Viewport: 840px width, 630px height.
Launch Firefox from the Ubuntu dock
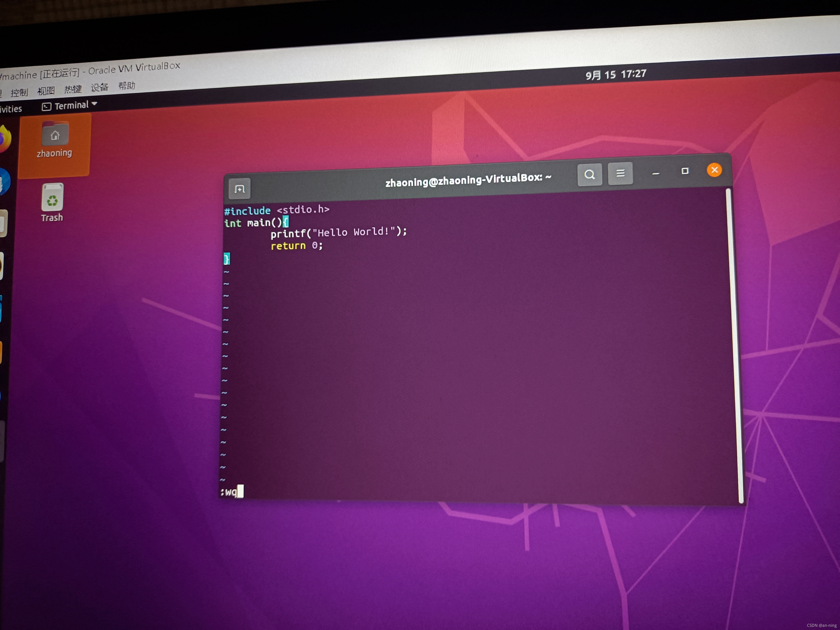[x=5, y=139]
